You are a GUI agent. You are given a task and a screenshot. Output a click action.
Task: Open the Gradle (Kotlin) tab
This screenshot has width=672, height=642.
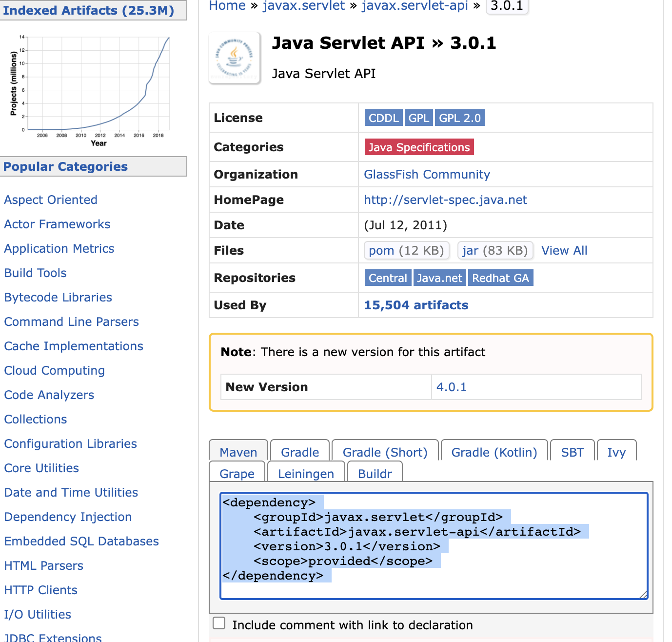(x=494, y=452)
